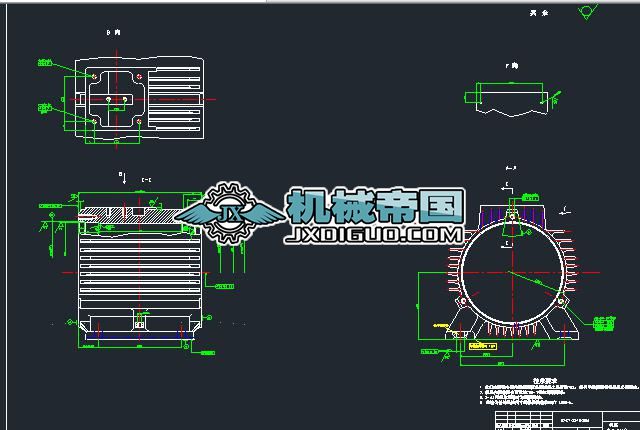Select the B-direction top view of the housing
Viewport: 640px width, 430px height.
(x=140, y=99)
